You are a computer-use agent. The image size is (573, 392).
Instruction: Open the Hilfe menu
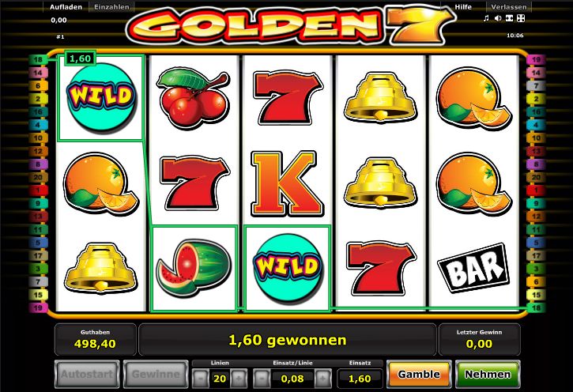click(x=463, y=7)
